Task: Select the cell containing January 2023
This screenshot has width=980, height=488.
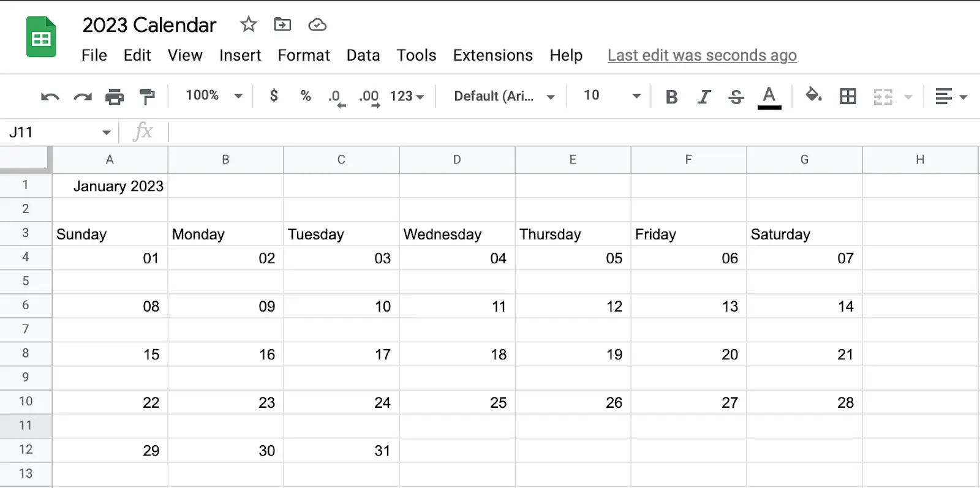Action: click(110, 186)
